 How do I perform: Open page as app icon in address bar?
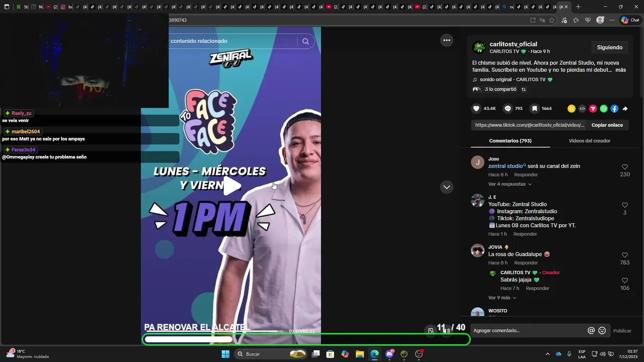point(533,20)
